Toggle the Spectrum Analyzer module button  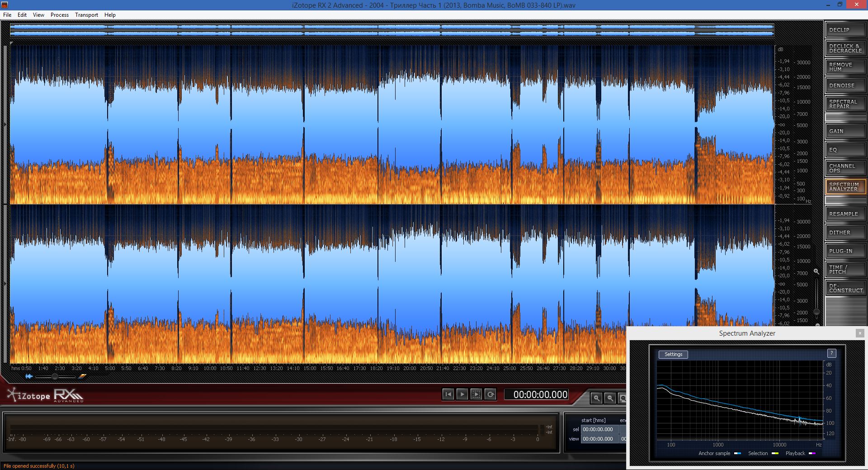click(845, 187)
